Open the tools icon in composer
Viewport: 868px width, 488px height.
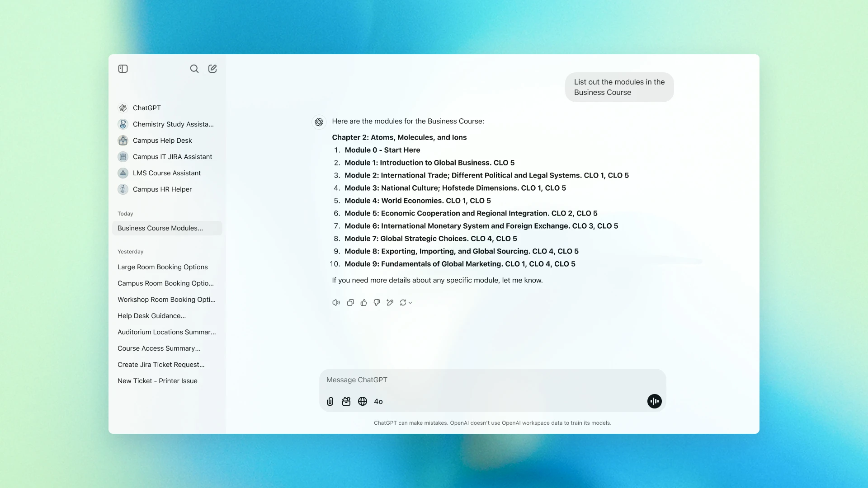[346, 401]
